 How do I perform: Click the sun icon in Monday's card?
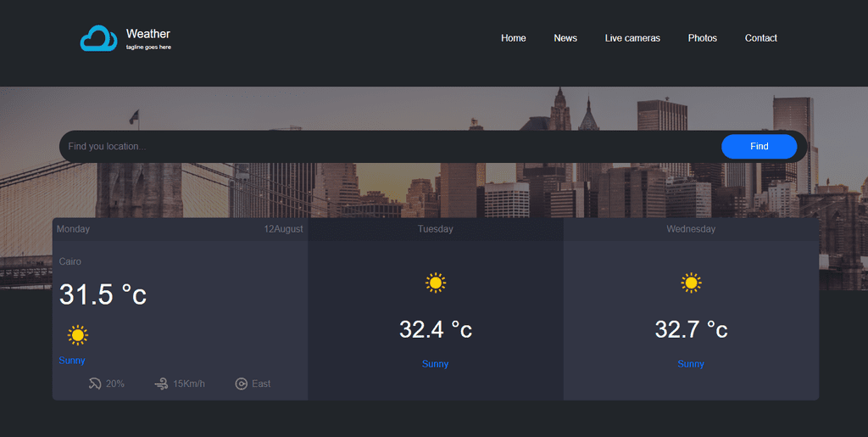(x=77, y=335)
